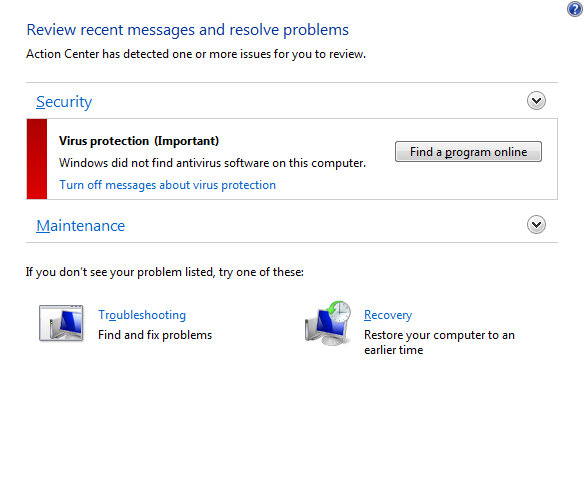Turn off messages about virus protection
Viewport: 584px width, 487px height.
(x=168, y=185)
